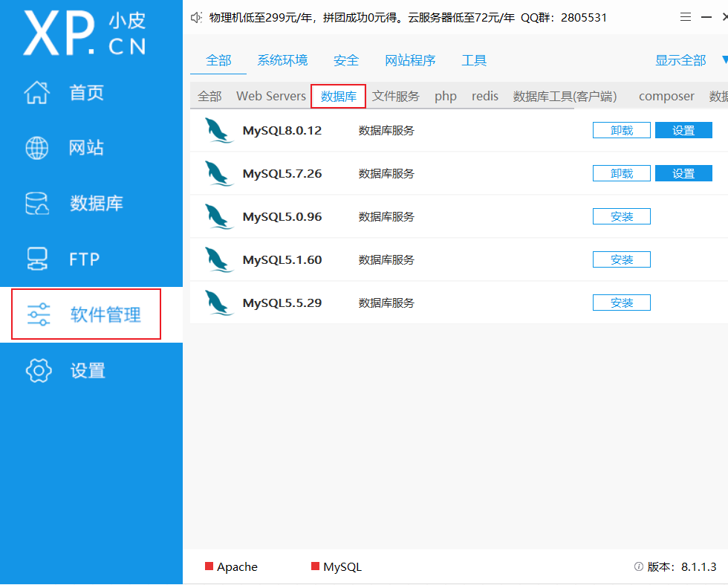Click the red MySQL status indicator
The width and height of the screenshot is (728, 585).
coord(315,566)
